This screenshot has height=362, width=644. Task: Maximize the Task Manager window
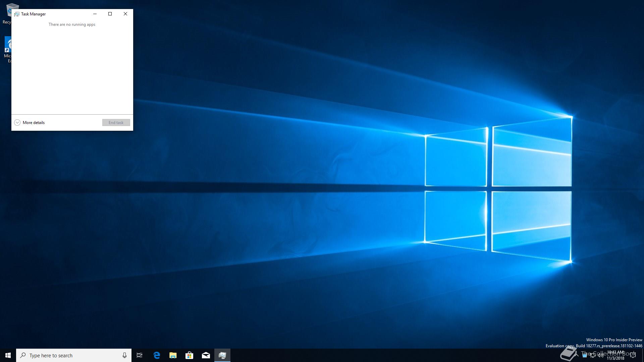click(110, 14)
